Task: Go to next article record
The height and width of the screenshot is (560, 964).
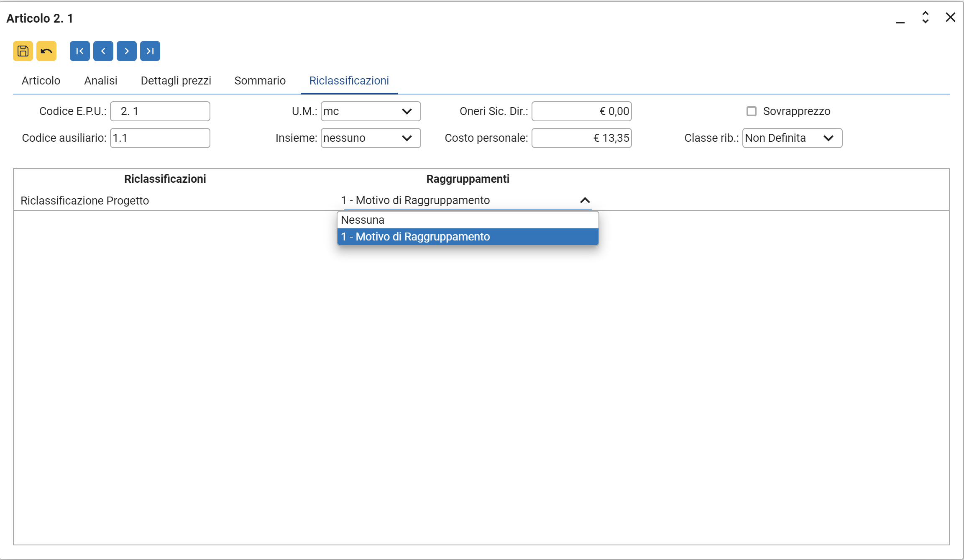Action: (x=127, y=51)
